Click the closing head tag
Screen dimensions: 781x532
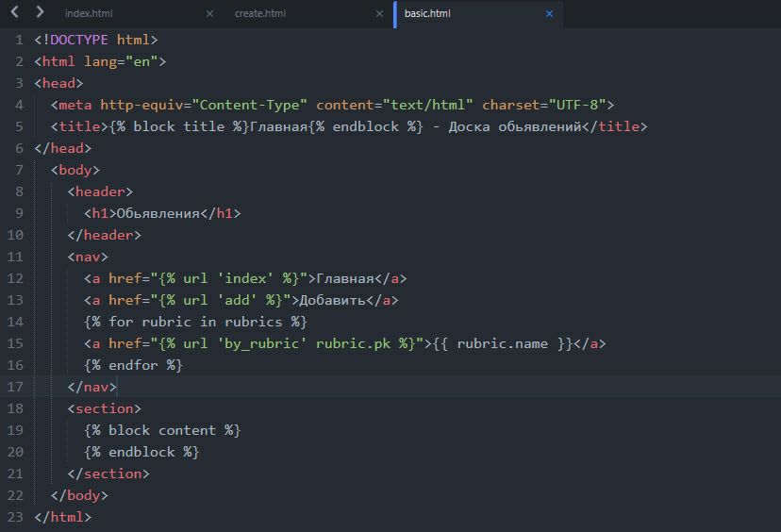pos(63,148)
